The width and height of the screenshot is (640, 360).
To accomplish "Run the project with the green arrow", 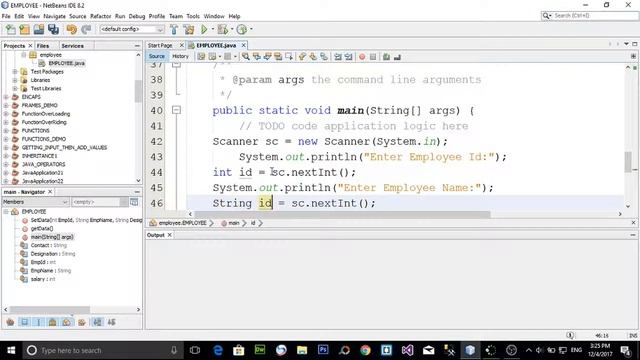I will coord(204,29).
